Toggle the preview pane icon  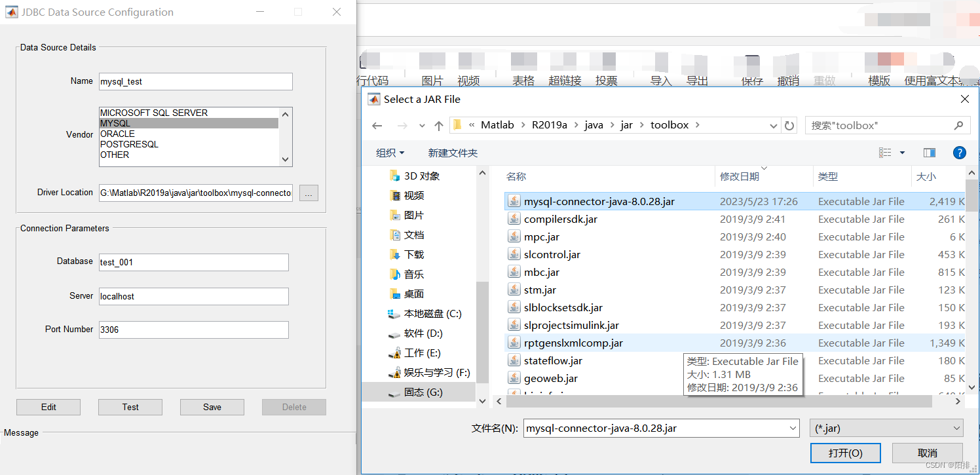(930, 153)
